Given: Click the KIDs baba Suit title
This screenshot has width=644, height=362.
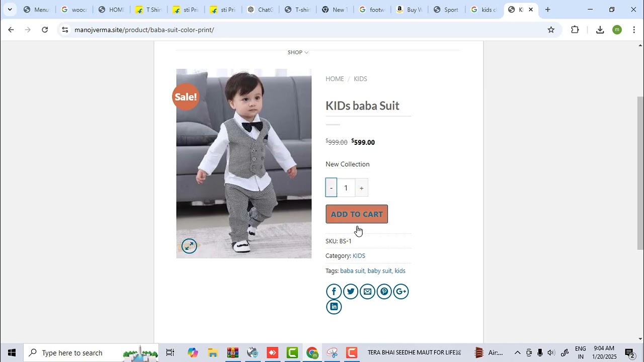Looking at the screenshot, I should (x=362, y=106).
